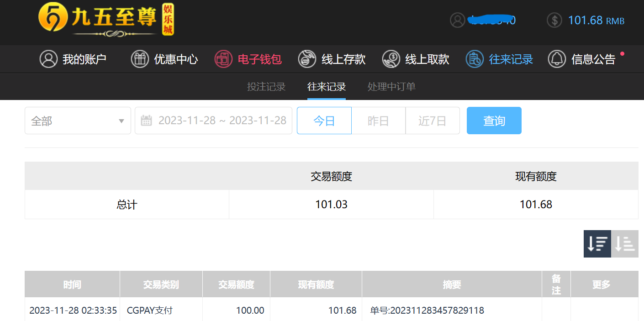Click the 查询 search button

point(494,121)
